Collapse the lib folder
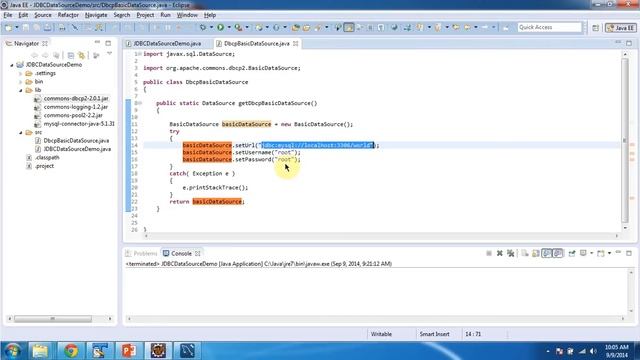The image size is (640, 360). (x=20, y=90)
